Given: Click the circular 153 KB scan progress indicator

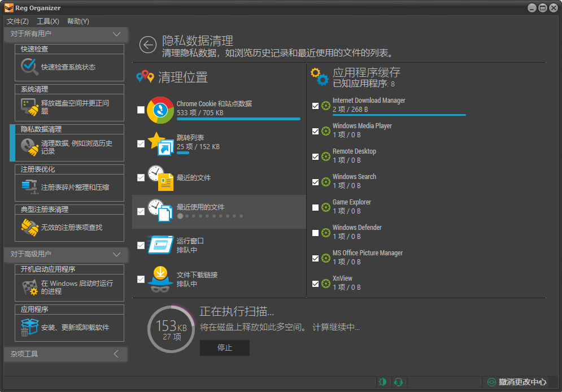Looking at the screenshot, I should 171,329.
